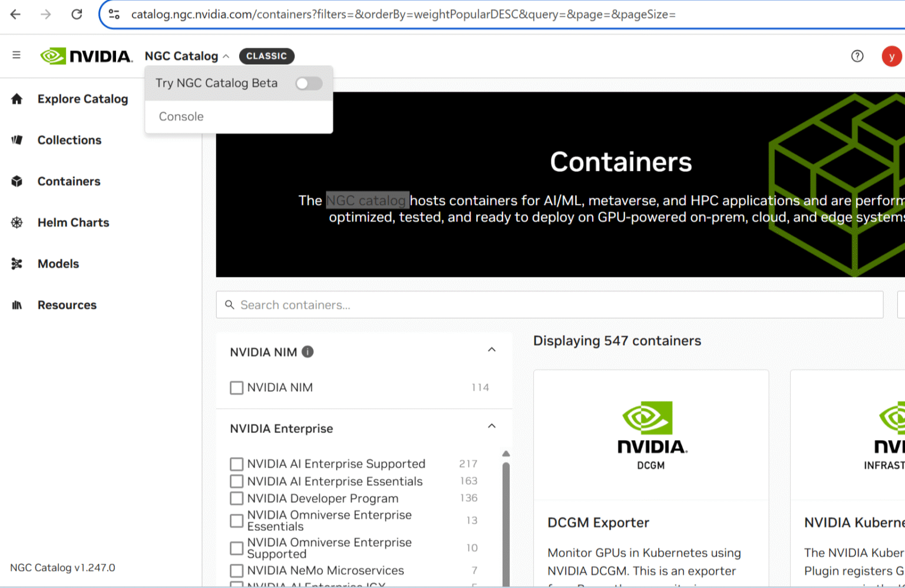Click the Containers cube icon
Image resolution: width=905 pixels, height=588 pixels.
pyautogui.click(x=16, y=181)
